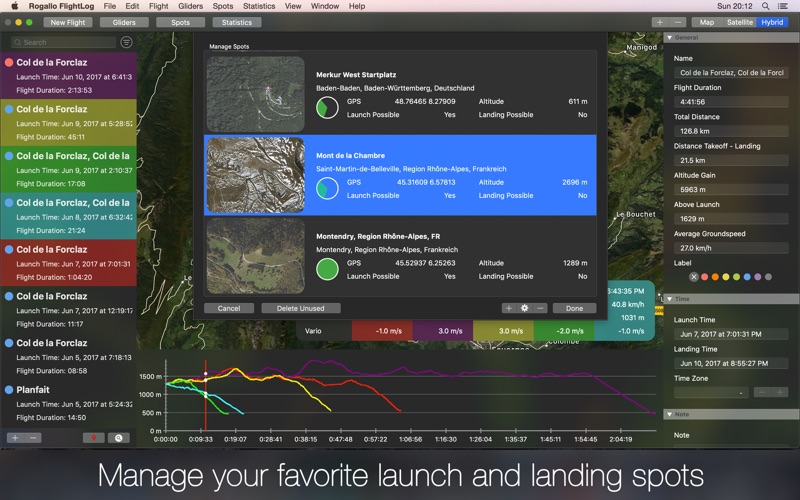Viewport: 800px width, 500px height.
Task: Select the orange label color
Action: pyautogui.click(x=715, y=277)
